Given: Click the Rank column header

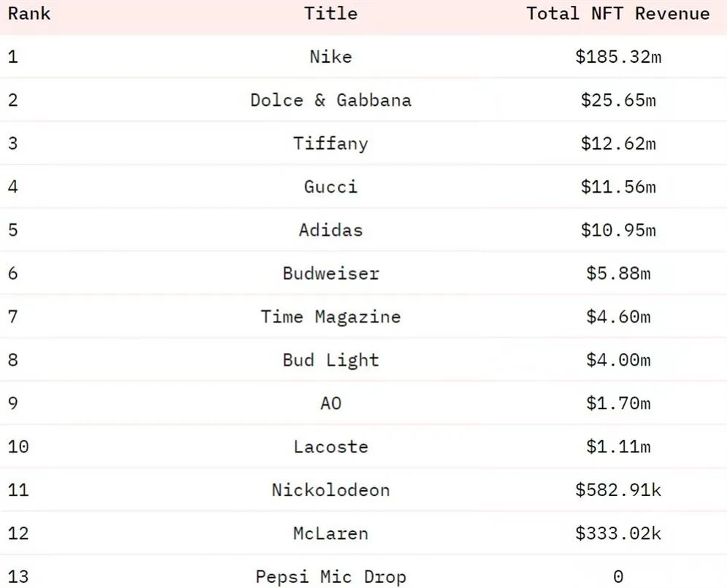Looking at the screenshot, I should click(28, 13).
